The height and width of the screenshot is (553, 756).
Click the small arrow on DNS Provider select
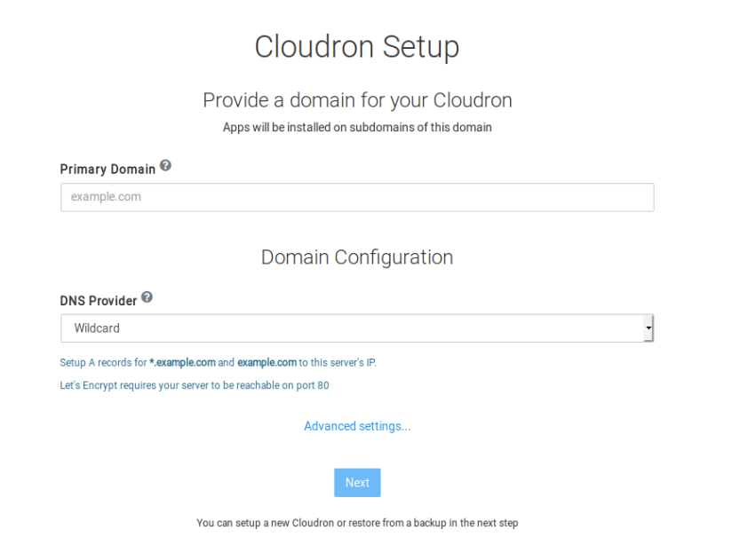(649, 328)
